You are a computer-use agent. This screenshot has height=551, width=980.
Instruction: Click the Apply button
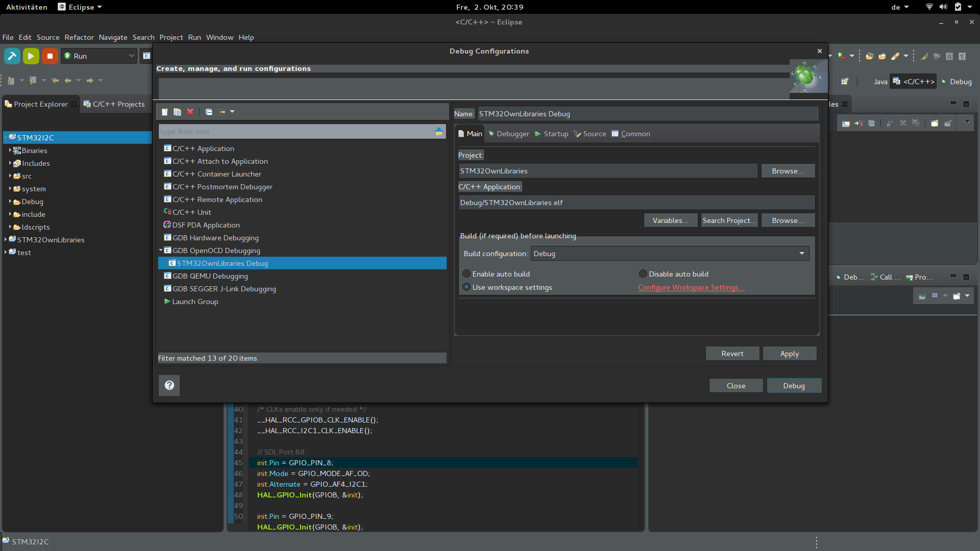pyautogui.click(x=789, y=354)
